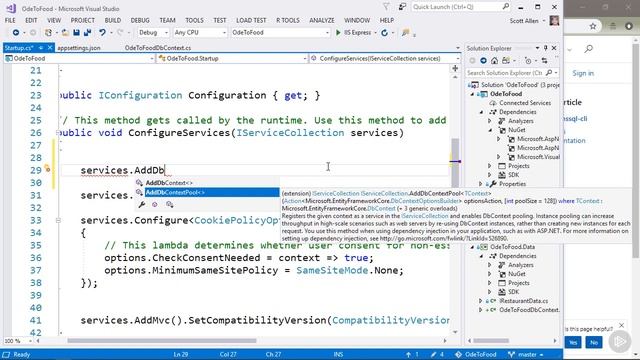Screen dimensions: 640x360
Task: Expand the OdeToFoodDbContext.cs node in Solution Explorer
Action: 481,310
